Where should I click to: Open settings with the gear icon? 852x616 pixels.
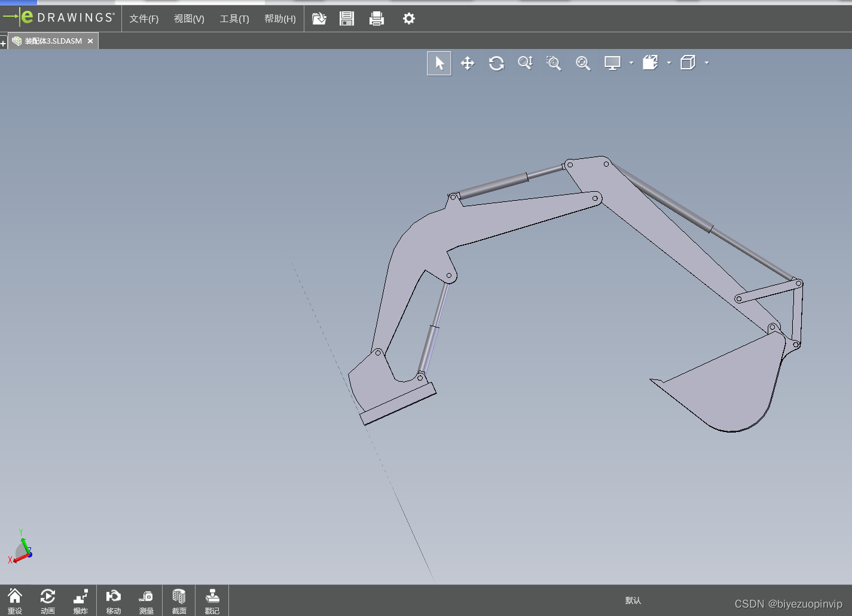(x=409, y=19)
